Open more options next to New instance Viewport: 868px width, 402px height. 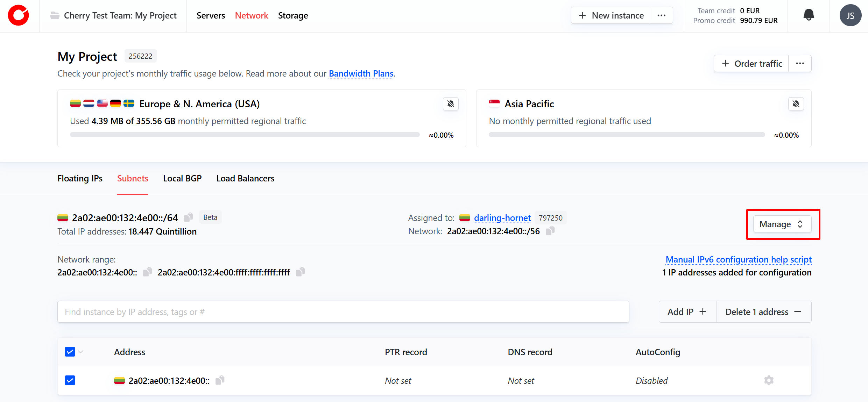pos(661,15)
